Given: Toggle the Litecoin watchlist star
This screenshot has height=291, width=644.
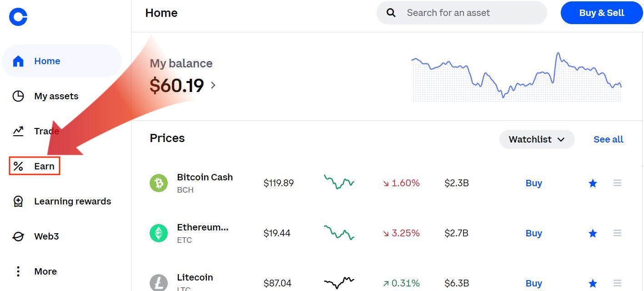Looking at the screenshot, I should (x=593, y=283).
